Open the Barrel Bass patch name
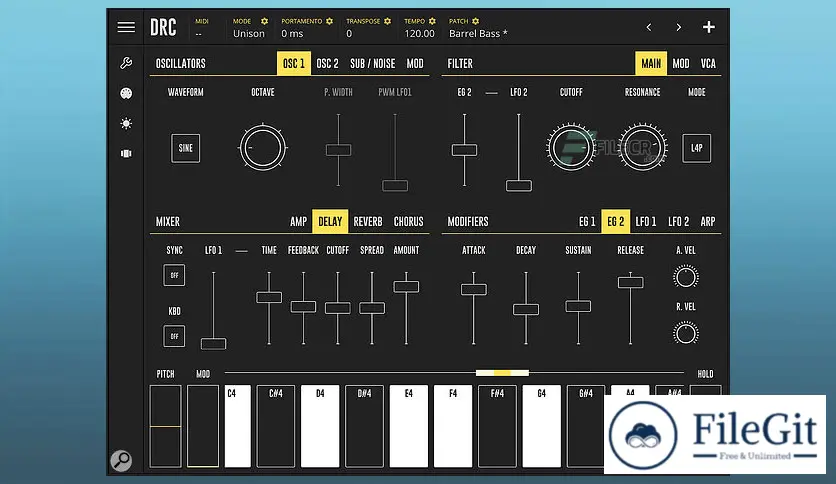836x484 pixels. pyautogui.click(x=478, y=34)
